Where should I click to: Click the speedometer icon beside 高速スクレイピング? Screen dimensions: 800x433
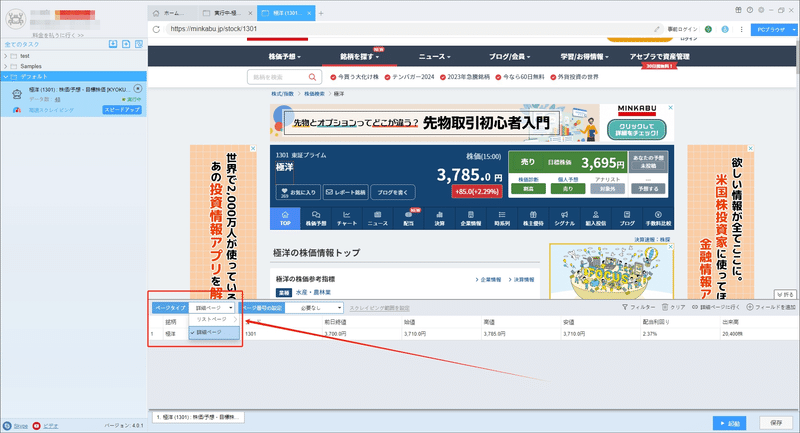(17, 110)
